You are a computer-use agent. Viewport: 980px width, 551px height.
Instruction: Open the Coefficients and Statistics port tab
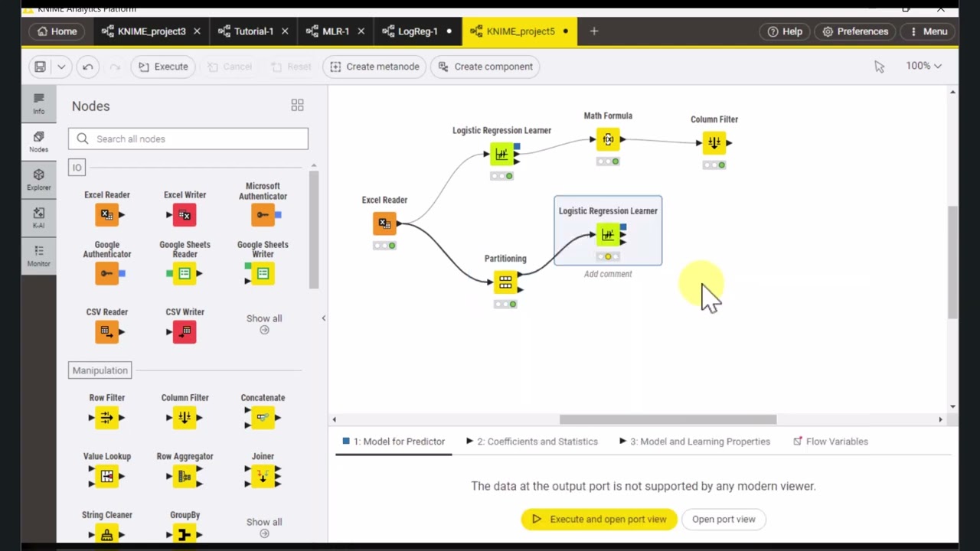click(x=531, y=442)
